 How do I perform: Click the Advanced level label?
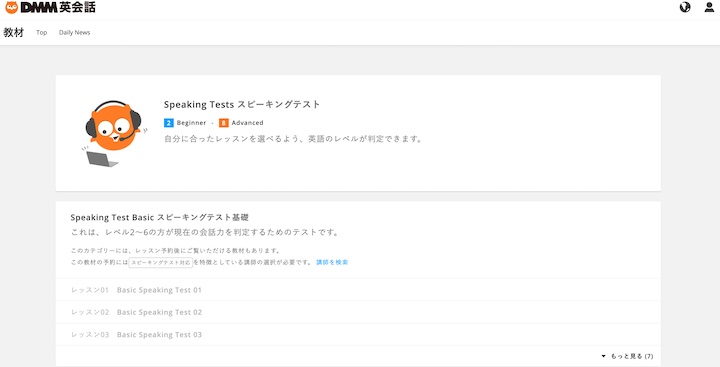pos(248,123)
